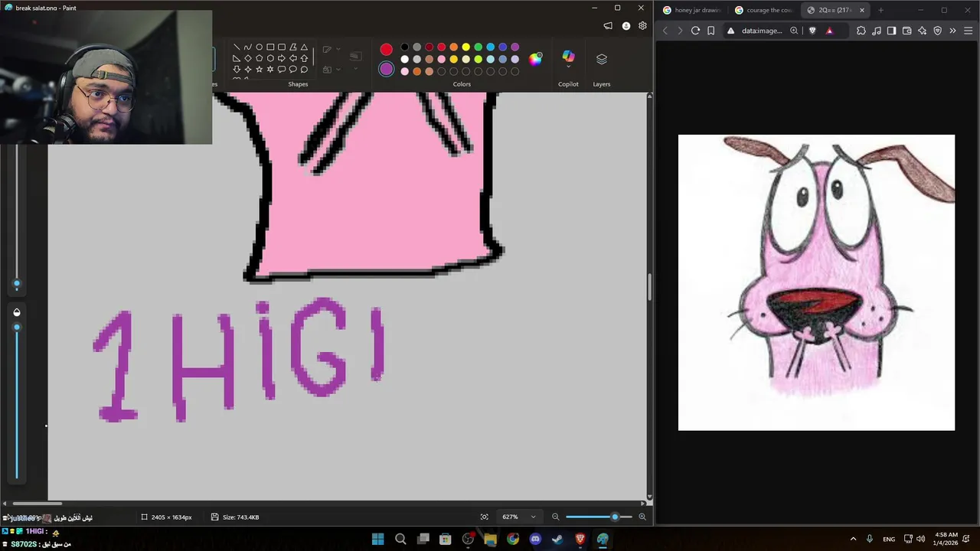The width and height of the screenshot is (980, 551).
Task: Open the Edit colors wheel
Action: click(x=535, y=59)
